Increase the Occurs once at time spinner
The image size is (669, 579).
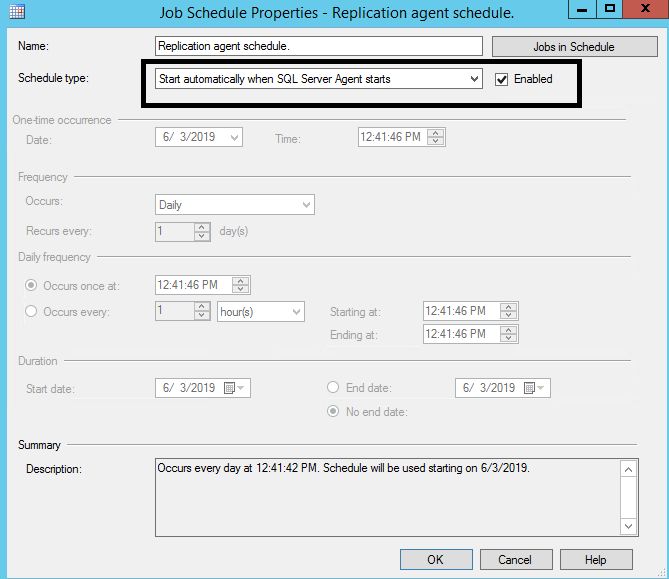coord(241,281)
